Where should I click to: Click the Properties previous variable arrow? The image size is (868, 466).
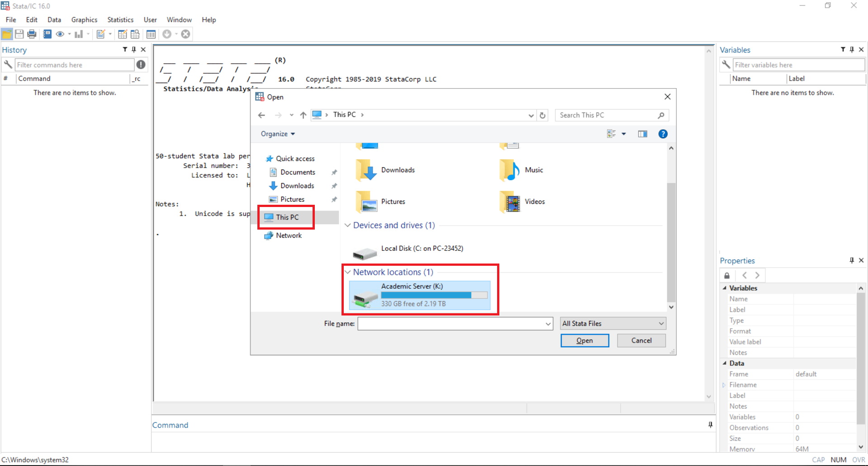tap(745, 275)
